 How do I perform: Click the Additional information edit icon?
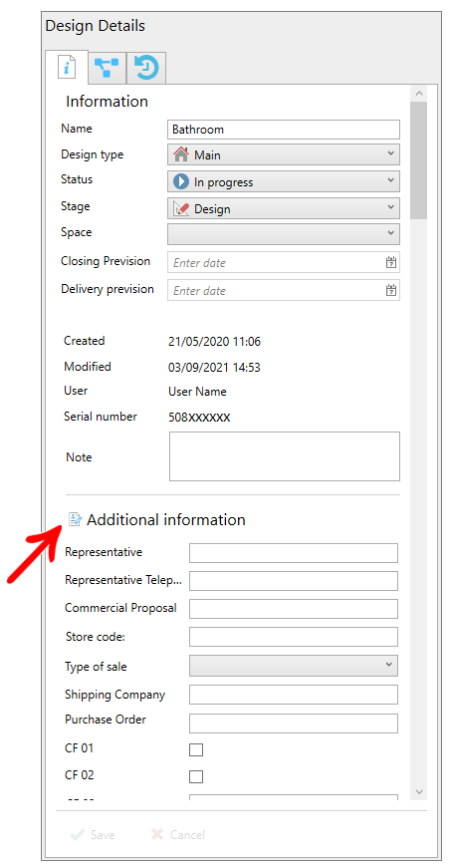75,519
